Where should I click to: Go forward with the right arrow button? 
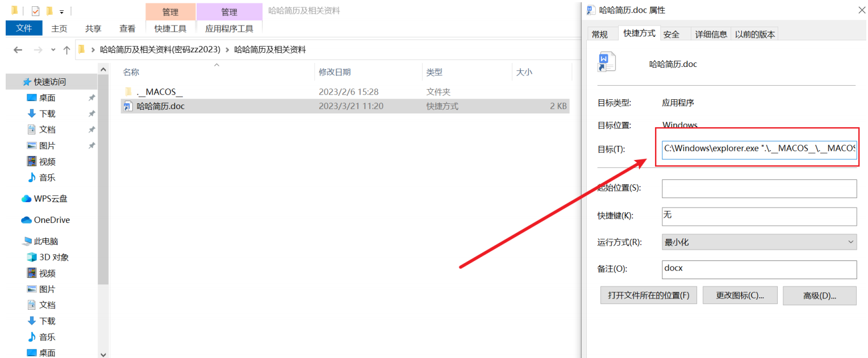pyautogui.click(x=38, y=50)
